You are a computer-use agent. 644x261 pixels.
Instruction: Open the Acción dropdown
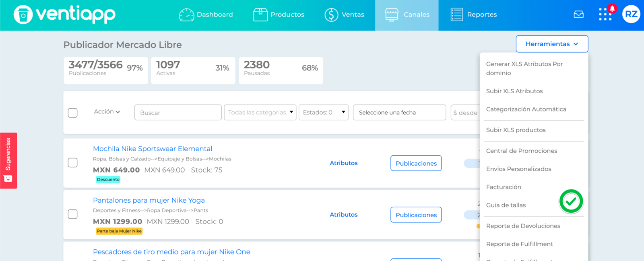pos(107,112)
